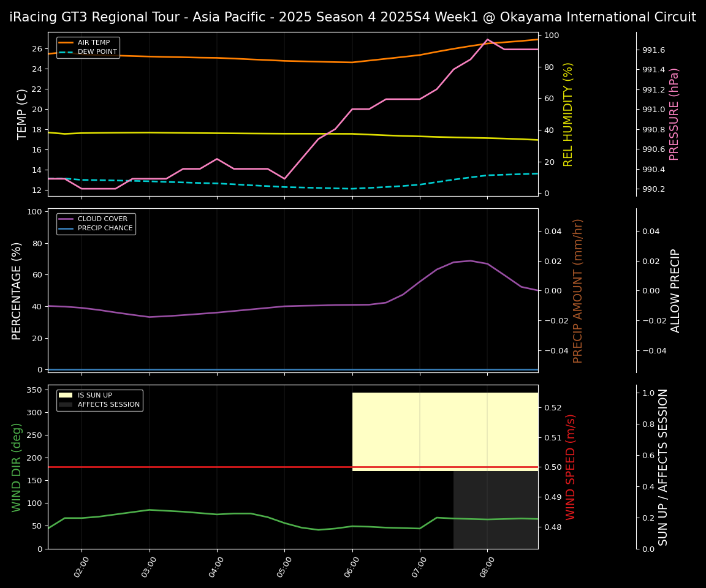Click the TEMP (C) axis label
This screenshot has height=588, width=706.
(22, 114)
